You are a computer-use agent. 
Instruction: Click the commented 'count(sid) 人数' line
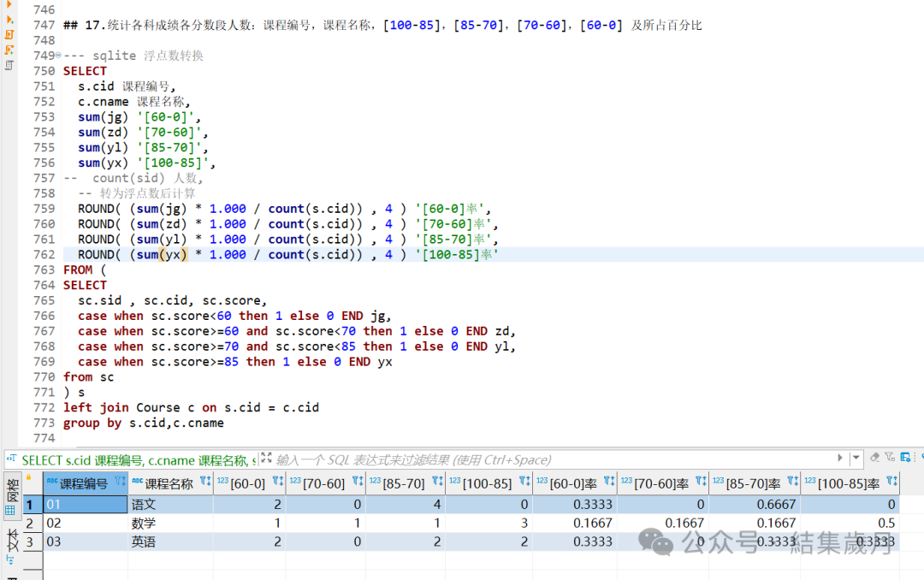(133, 178)
